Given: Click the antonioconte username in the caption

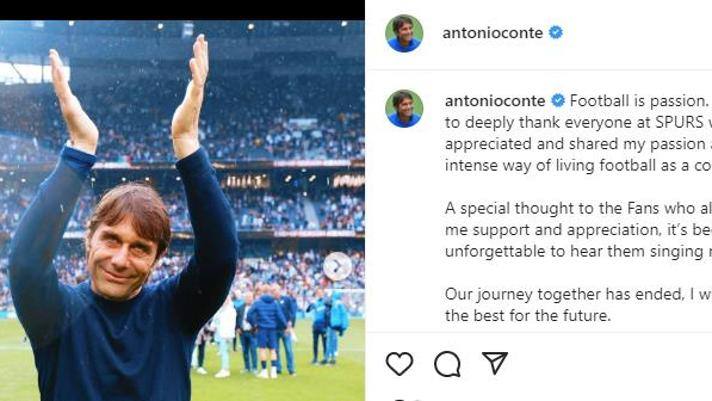Looking at the screenshot, I should coord(494,101).
